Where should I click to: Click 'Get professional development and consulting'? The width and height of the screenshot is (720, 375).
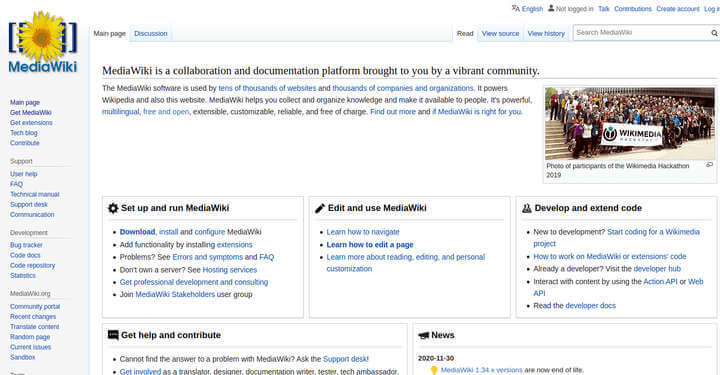tap(194, 282)
